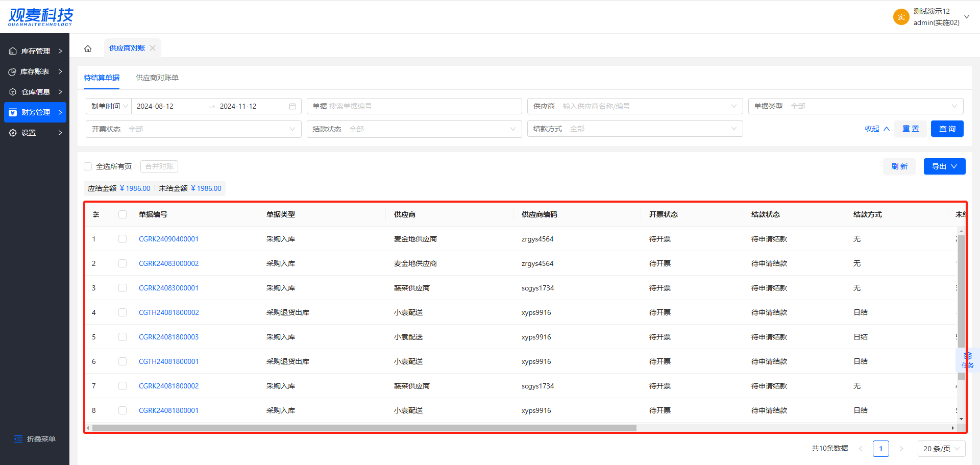980x465 pixels.
Task: Click scroll right arrow of horizontal scrollbar
Action: [x=952, y=428]
